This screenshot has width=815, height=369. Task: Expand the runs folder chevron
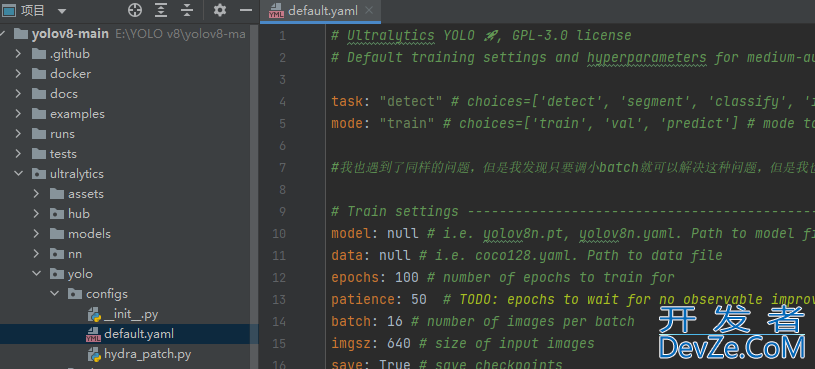click(18, 134)
